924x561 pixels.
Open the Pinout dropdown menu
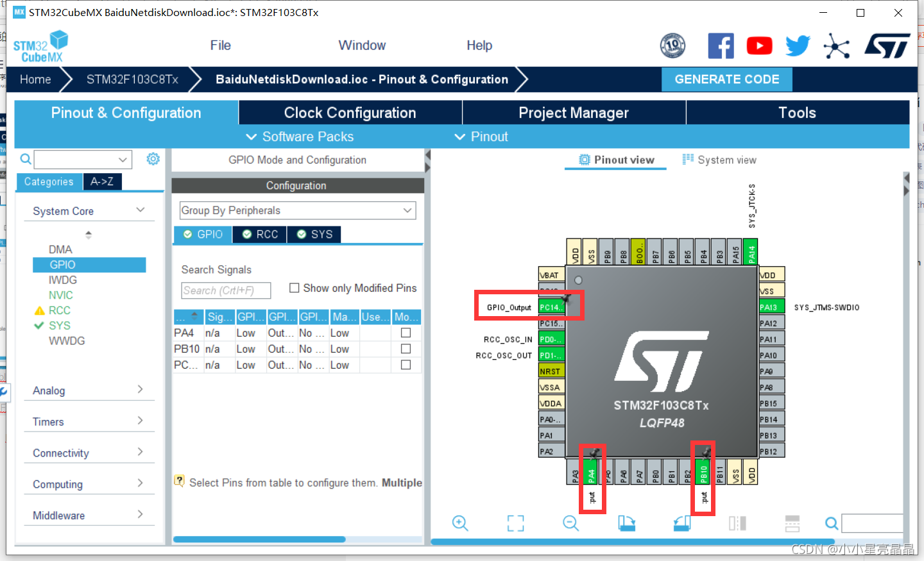tap(481, 137)
